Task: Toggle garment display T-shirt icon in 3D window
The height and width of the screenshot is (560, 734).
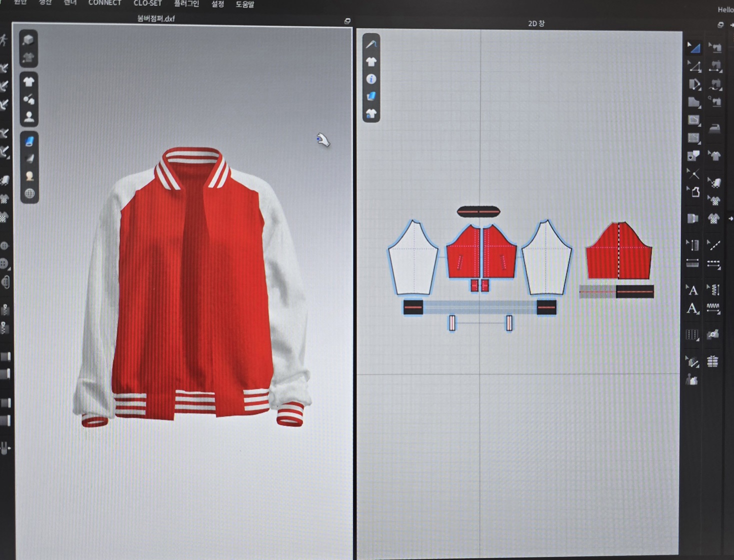Action: pos(29,81)
